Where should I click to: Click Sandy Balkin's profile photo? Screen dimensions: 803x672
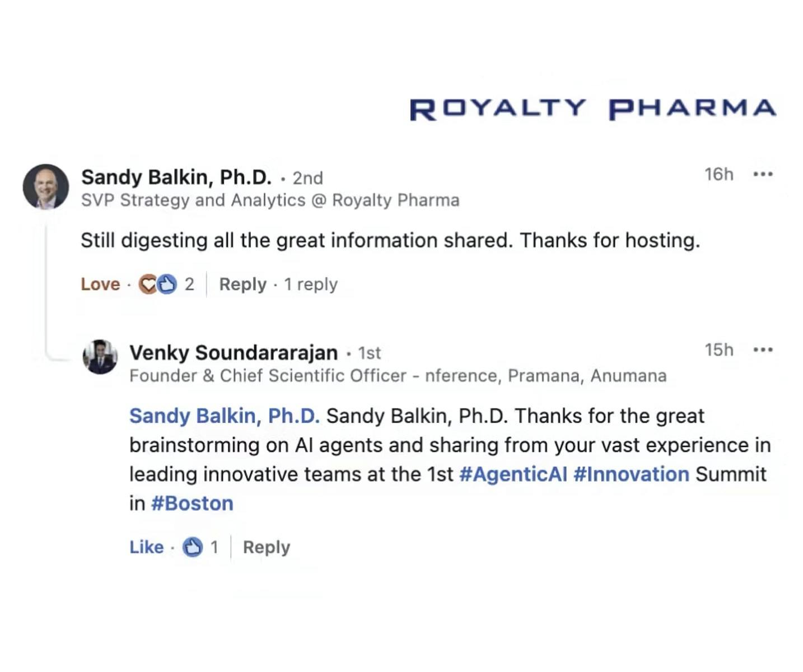[x=45, y=186]
